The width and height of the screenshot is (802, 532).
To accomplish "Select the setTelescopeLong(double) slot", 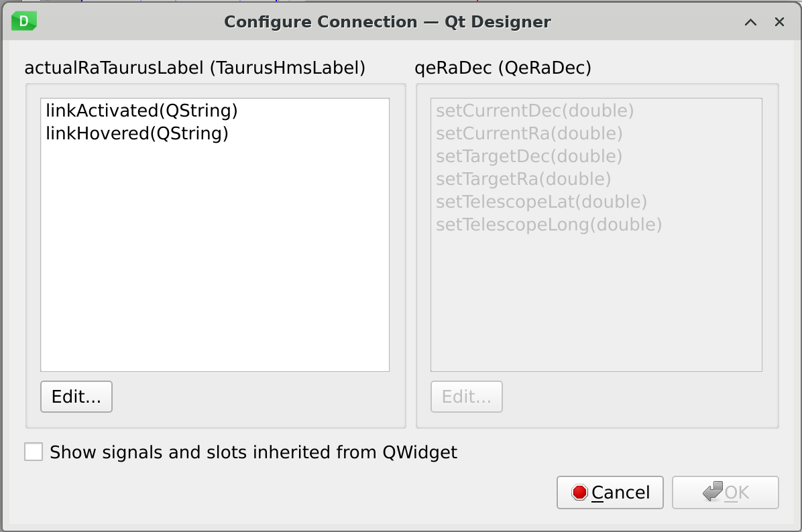I will 549,224.
